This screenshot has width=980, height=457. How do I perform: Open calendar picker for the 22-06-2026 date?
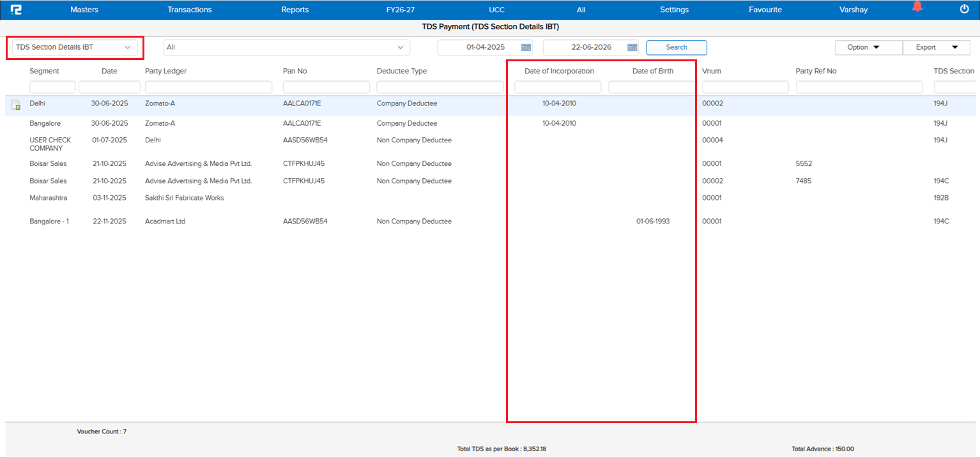coord(632,47)
